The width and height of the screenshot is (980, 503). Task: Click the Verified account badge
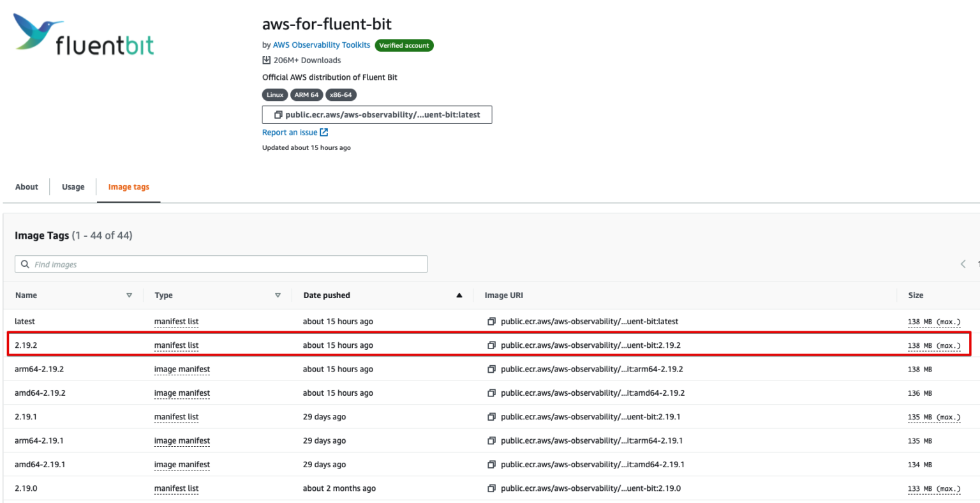[404, 45]
